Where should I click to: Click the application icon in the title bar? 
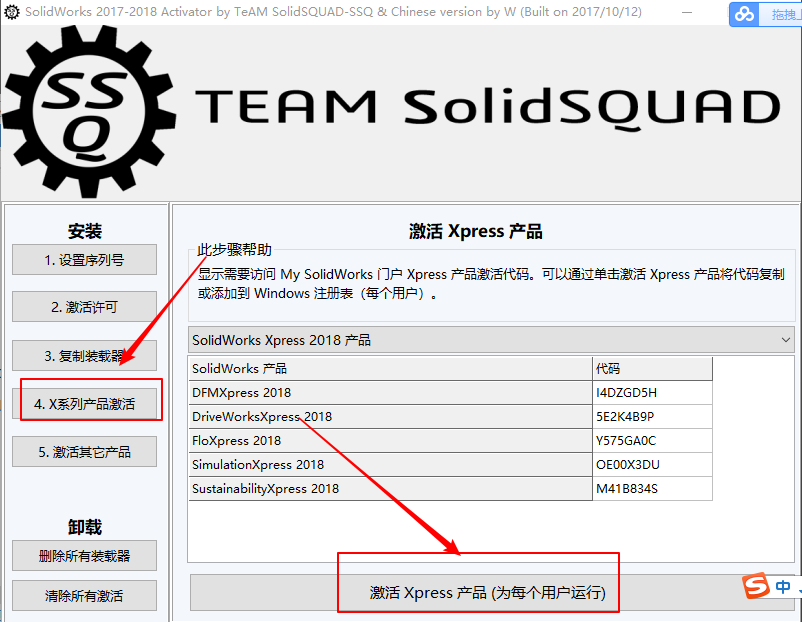point(12,12)
